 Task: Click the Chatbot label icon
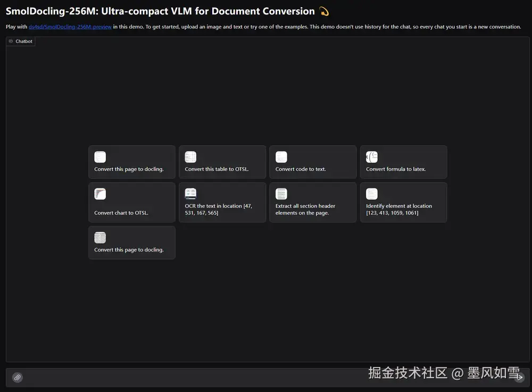11,41
